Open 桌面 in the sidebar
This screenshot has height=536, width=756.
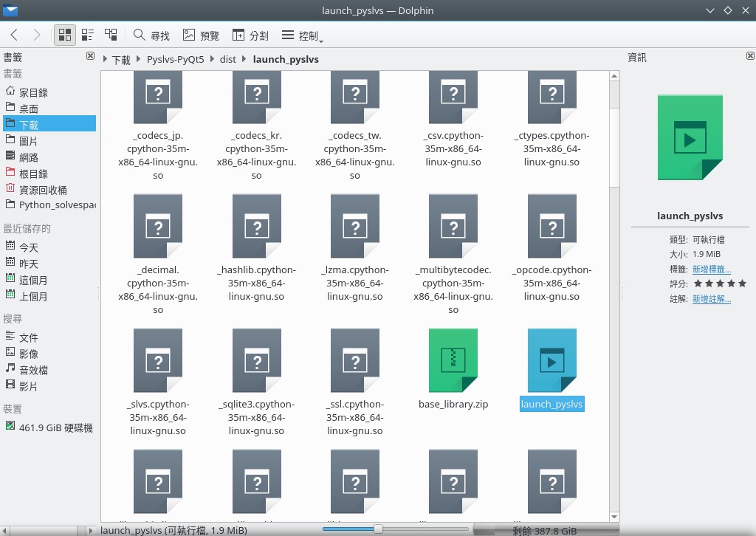pyautogui.click(x=49, y=109)
